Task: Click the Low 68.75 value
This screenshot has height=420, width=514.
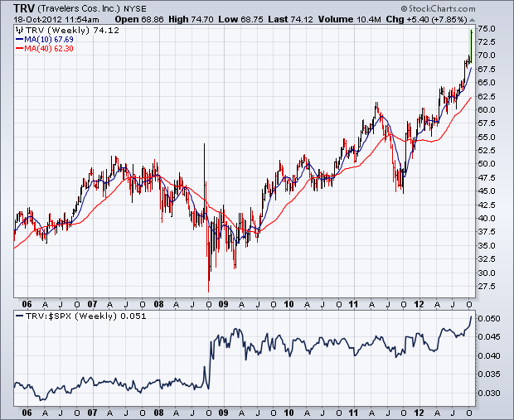Action: tap(240, 20)
